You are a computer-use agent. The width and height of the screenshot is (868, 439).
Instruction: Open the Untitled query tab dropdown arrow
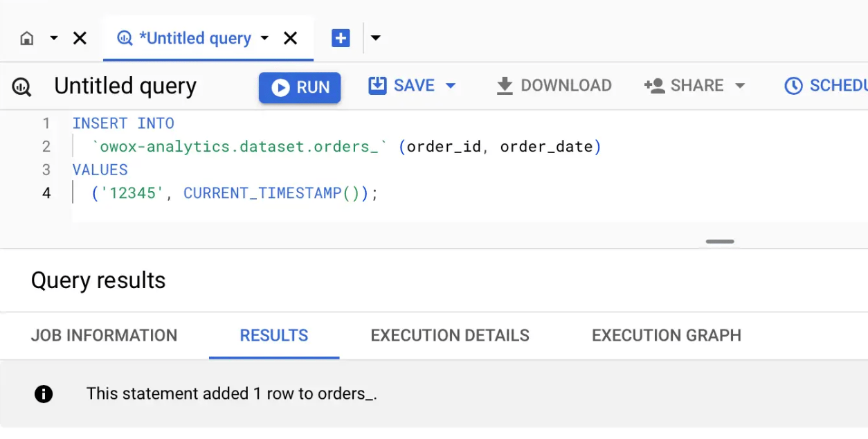point(264,38)
